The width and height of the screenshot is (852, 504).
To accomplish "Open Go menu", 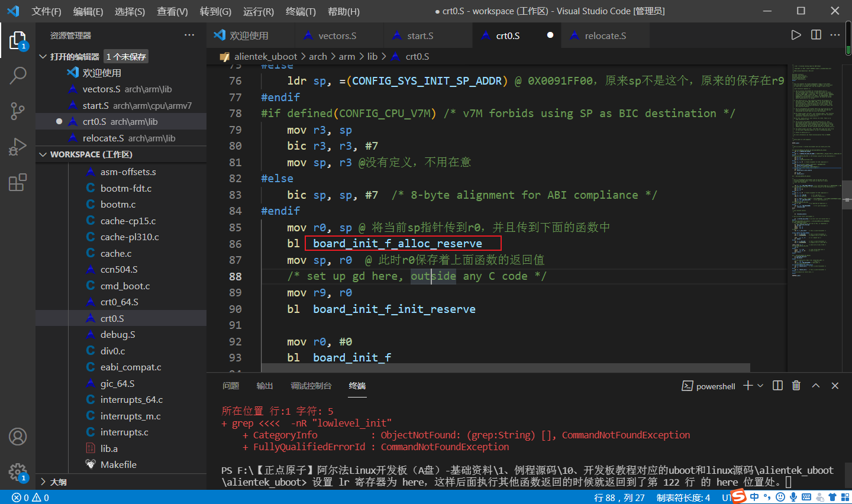I will pyautogui.click(x=215, y=11).
